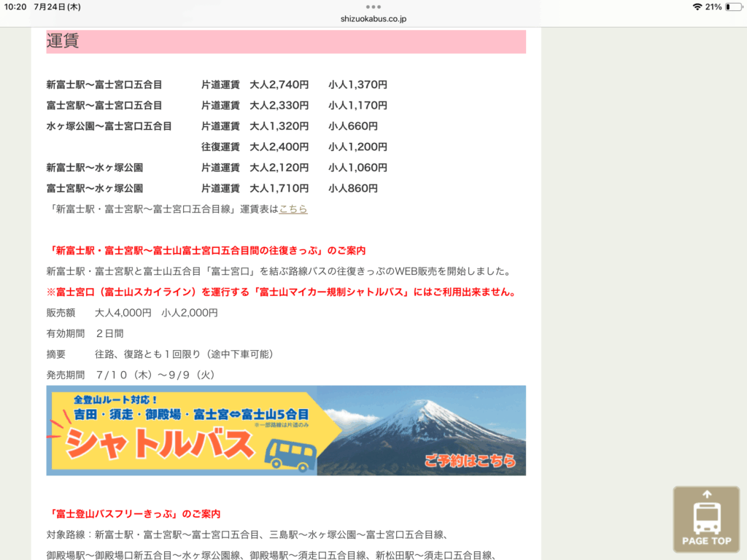Click ご予約はこちら on the banner
The image size is (747, 560).
[470, 460]
